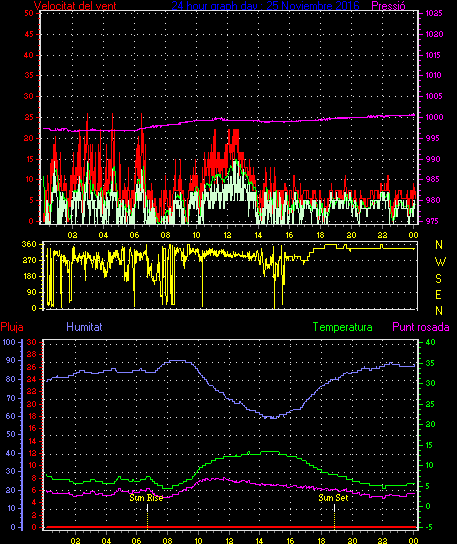The image size is (457, 544).
Task: Click the 360 wind direction axis value
Action: 29,244
